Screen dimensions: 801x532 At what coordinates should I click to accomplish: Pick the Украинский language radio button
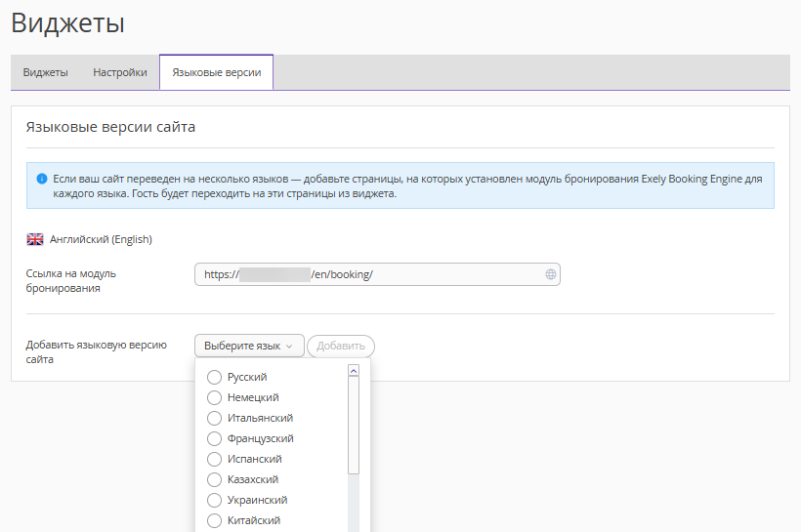point(214,500)
